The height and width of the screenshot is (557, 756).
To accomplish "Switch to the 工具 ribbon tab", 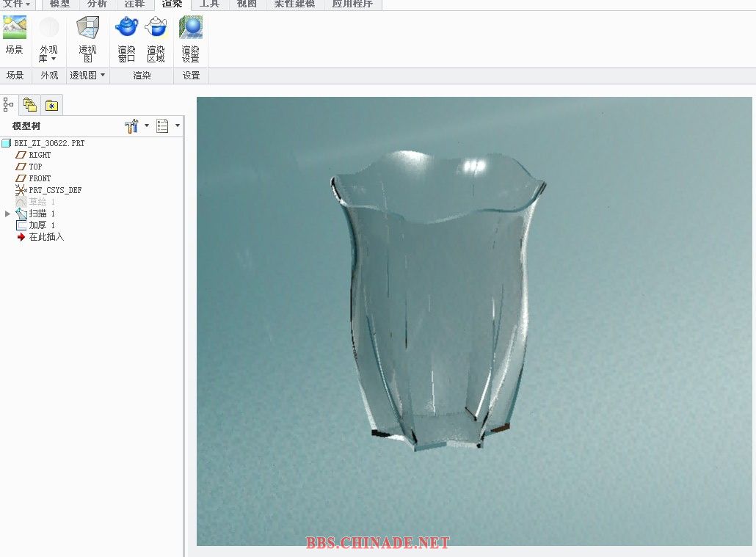I will 209,4.
